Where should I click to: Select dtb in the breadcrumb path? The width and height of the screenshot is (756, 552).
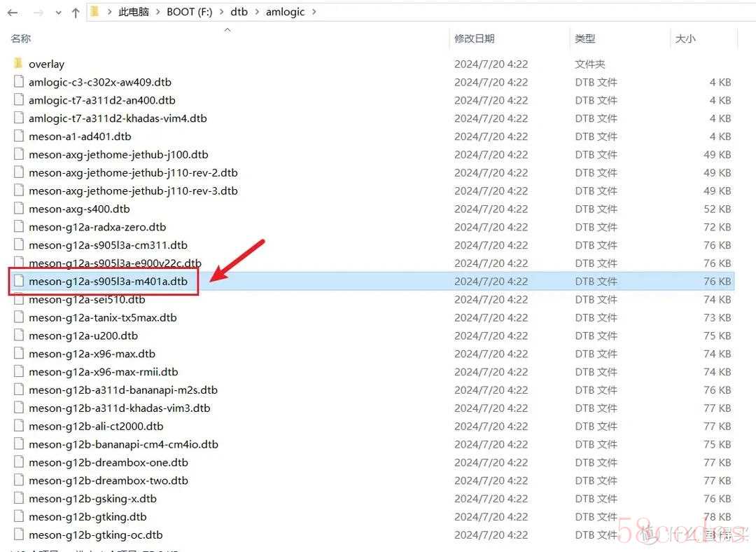pos(239,12)
